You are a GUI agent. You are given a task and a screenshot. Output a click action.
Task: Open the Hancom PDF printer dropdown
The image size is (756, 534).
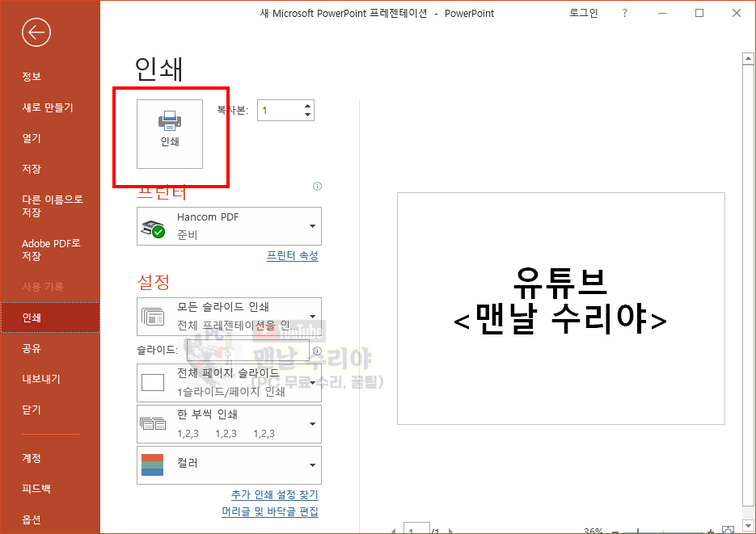229,226
